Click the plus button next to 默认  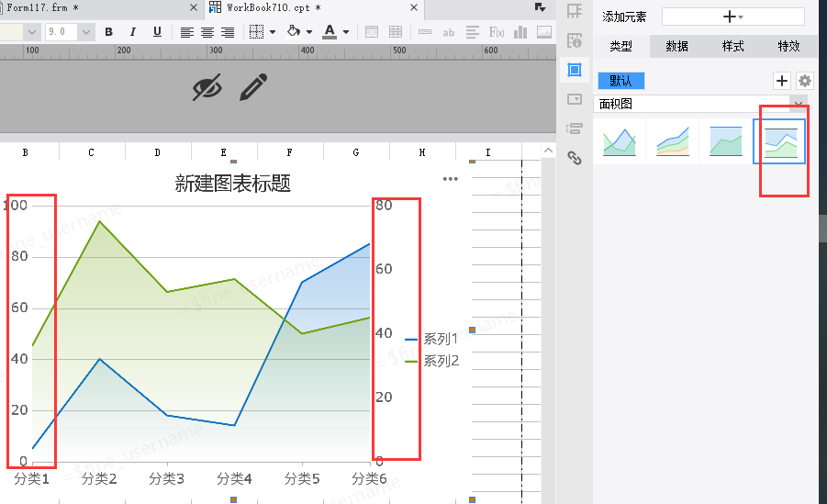point(782,81)
